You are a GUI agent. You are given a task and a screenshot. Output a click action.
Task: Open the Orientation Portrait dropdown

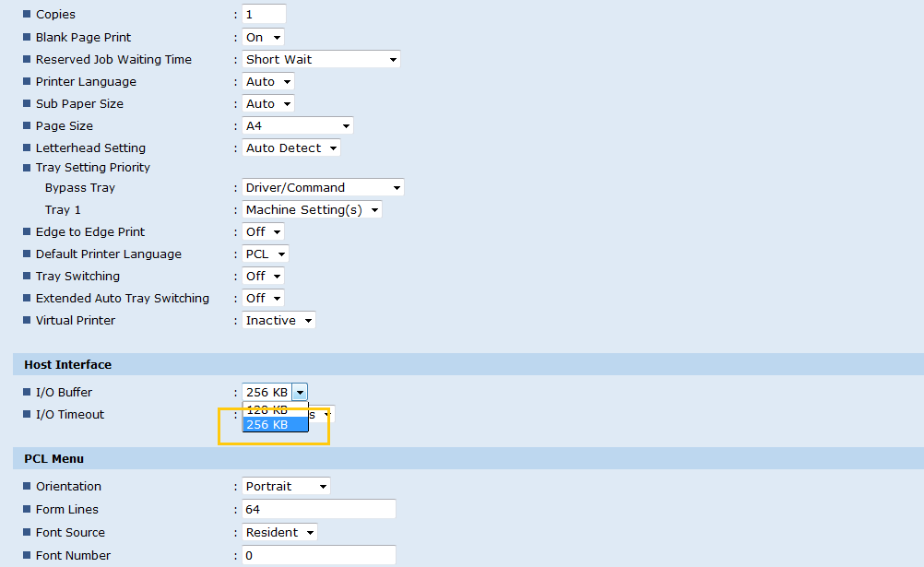[x=286, y=487]
